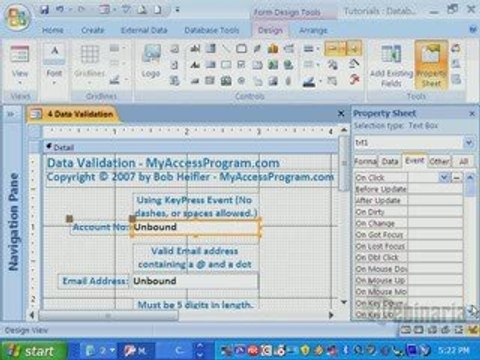Click the Property Sheet scroll up arrow
This screenshot has height=360, width=480.
pyautogui.click(x=470, y=177)
